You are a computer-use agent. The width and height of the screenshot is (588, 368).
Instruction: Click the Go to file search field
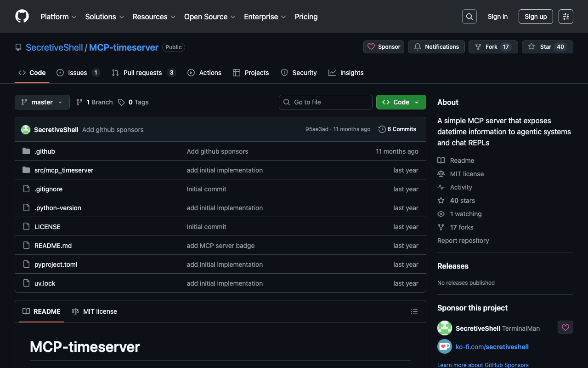(x=325, y=102)
